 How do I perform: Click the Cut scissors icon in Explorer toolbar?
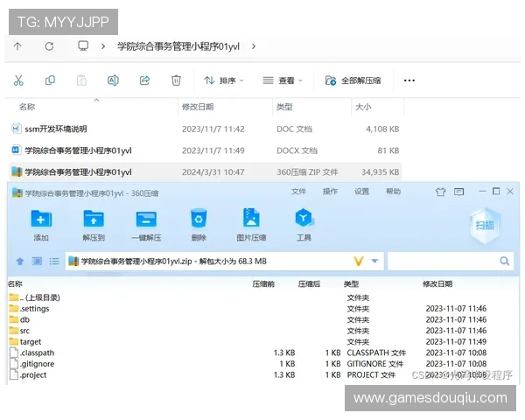coord(18,80)
